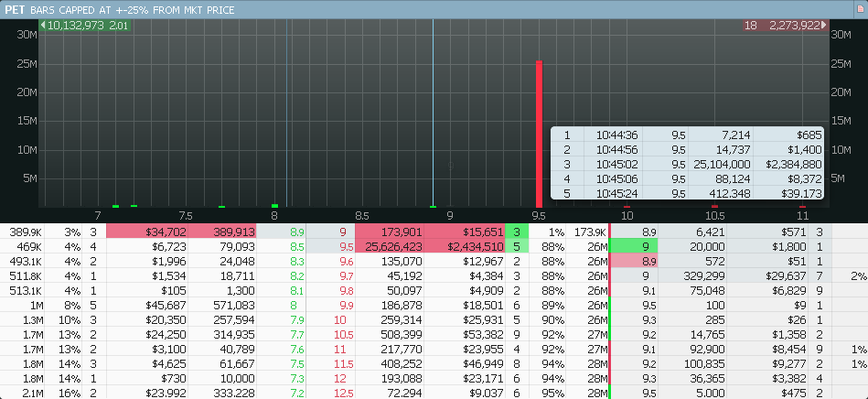868x399 pixels.
Task: Select bid value $45,687
Action: point(166,305)
